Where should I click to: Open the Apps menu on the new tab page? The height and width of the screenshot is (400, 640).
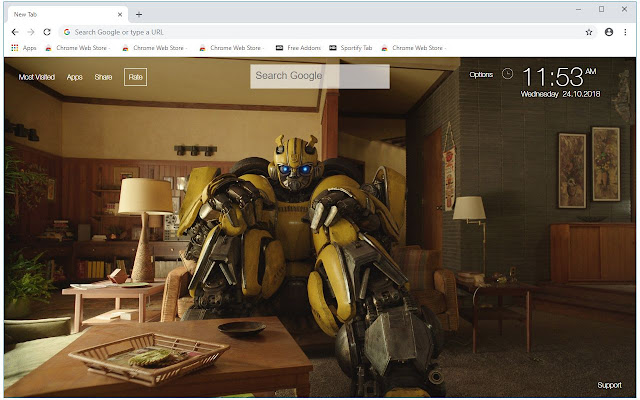pyautogui.click(x=75, y=77)
